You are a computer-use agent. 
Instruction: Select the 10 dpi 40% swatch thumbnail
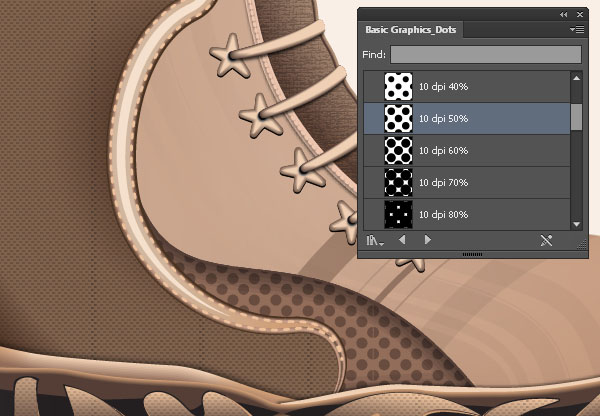(398, 86)
